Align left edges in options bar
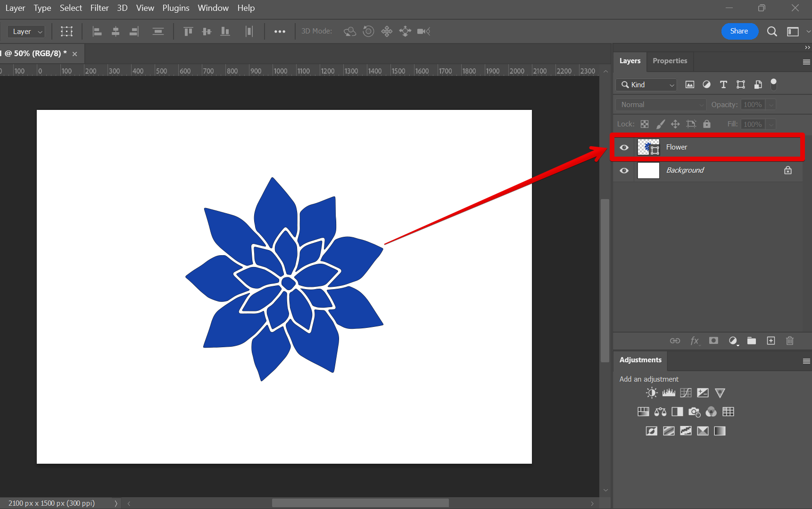The width and height of the screenshot is (812, 509). pos(97,32)
